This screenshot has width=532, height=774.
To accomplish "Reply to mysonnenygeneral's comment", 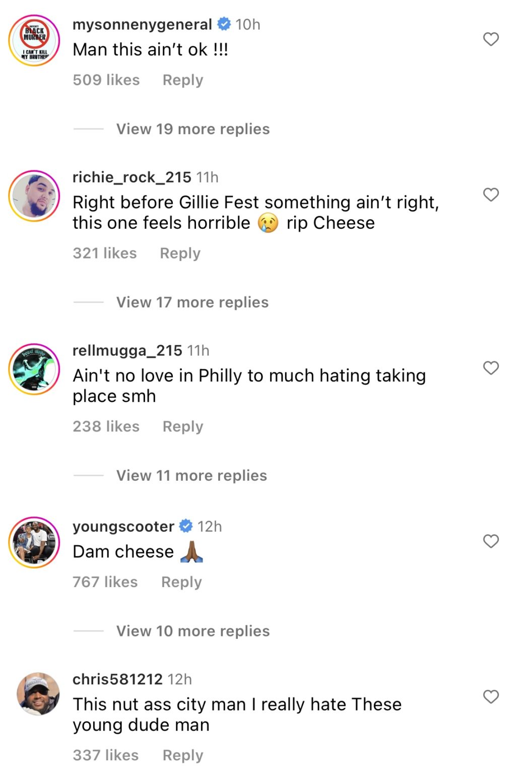I will pos(182,80).
